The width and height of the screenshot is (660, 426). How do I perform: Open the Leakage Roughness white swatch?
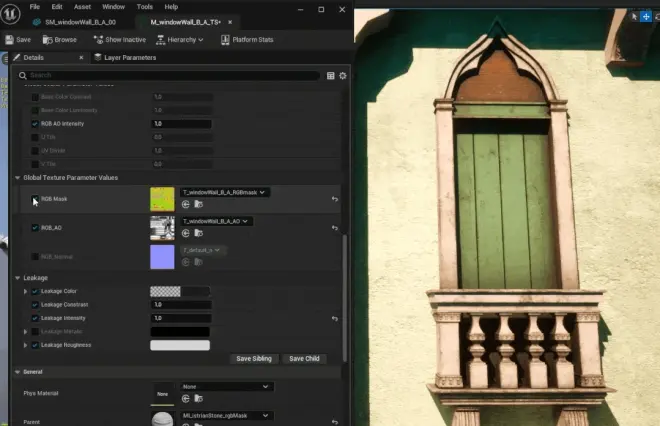point(180,345)
